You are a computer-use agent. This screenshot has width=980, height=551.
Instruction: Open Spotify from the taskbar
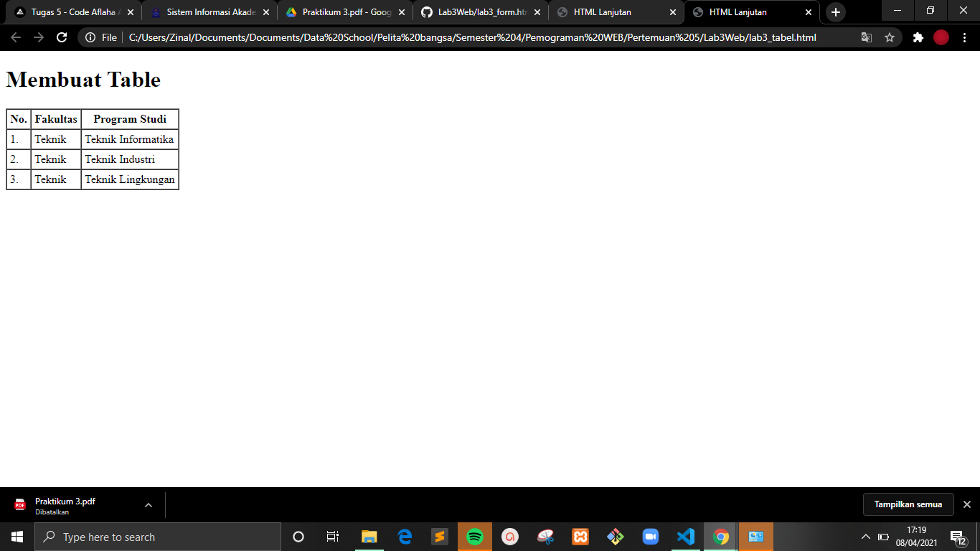pyautogui.click(x=474, y=536)
